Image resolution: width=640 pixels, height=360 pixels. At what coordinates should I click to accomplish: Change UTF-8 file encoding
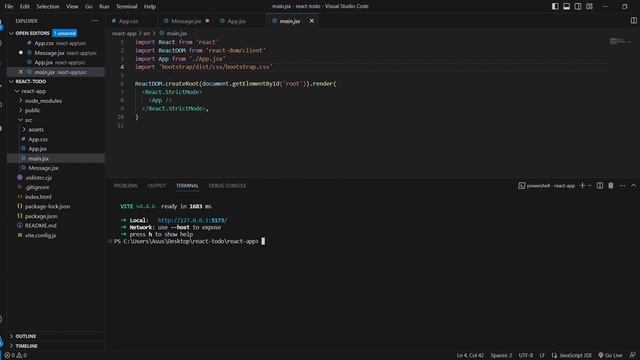click(526, 356)
